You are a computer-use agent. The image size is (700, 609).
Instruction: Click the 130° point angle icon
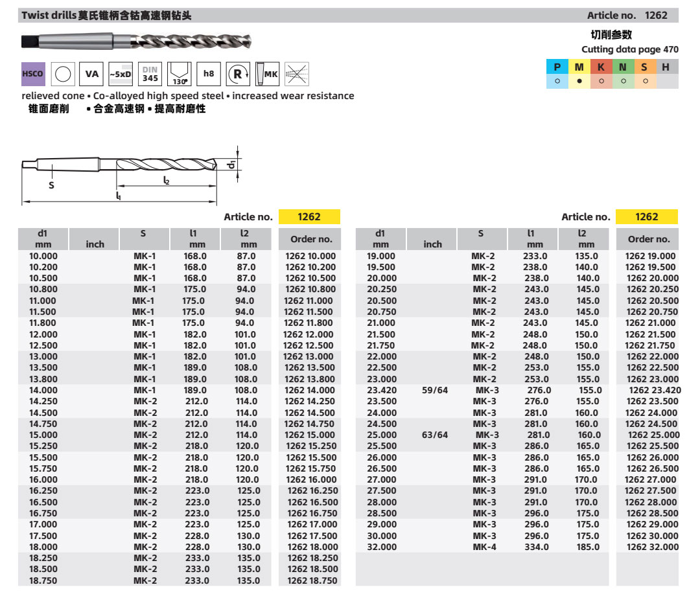click(x=178, y=74)
